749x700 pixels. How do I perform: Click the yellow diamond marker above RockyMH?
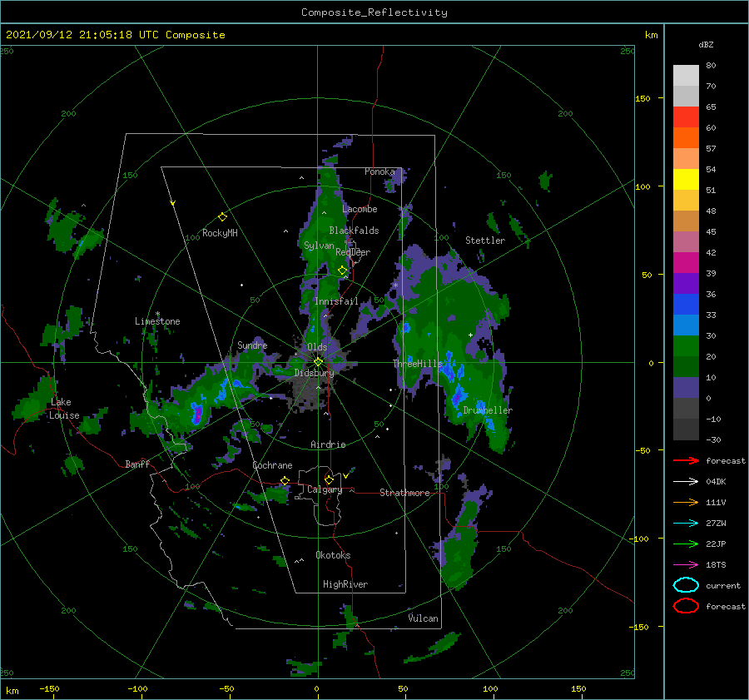pyautogui.click(x=222, y=217)
